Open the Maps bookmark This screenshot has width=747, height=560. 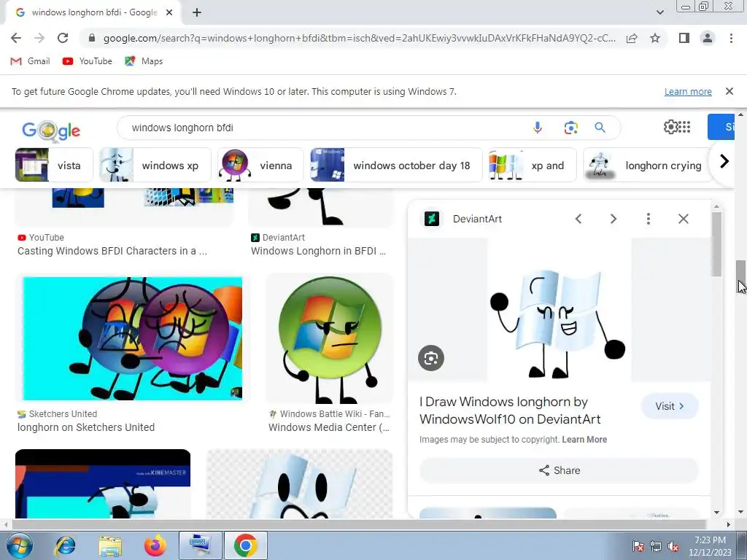click(x=144, y=61)
